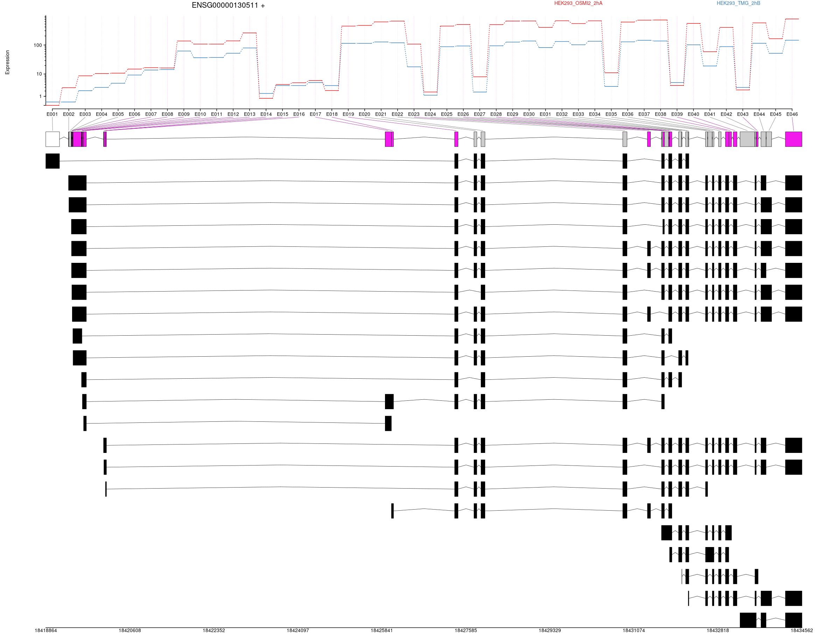Click the first exon of the second transcript row
The height and width of the screenshot is (637, 840).
pos(77,183)
